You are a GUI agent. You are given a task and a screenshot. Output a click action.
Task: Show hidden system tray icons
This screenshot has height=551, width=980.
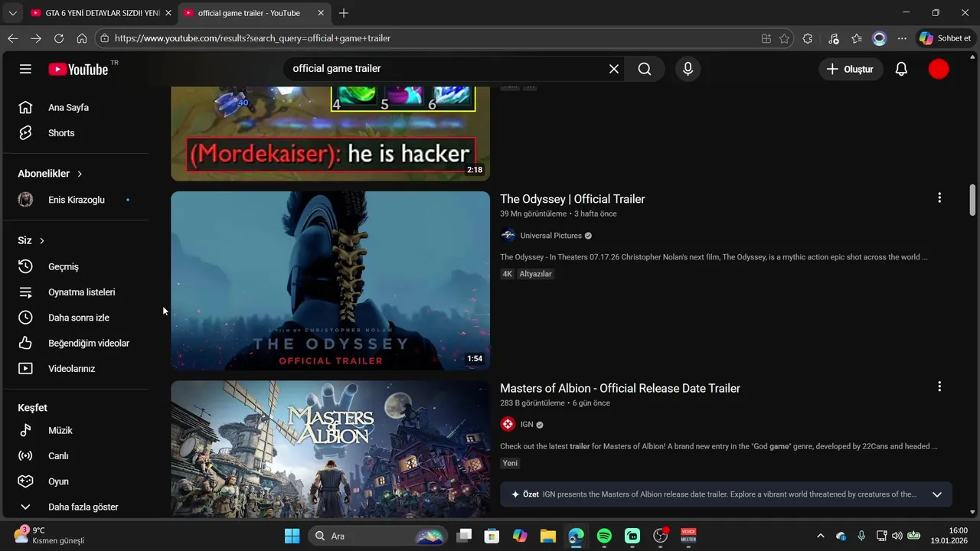821,536
